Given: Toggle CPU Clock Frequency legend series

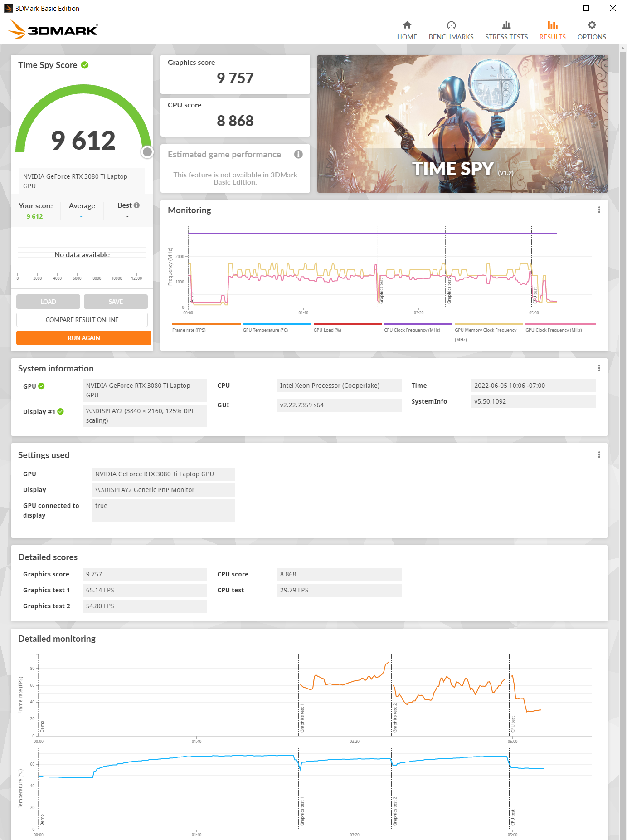Looking at the screenshot, I should point(412,330).
